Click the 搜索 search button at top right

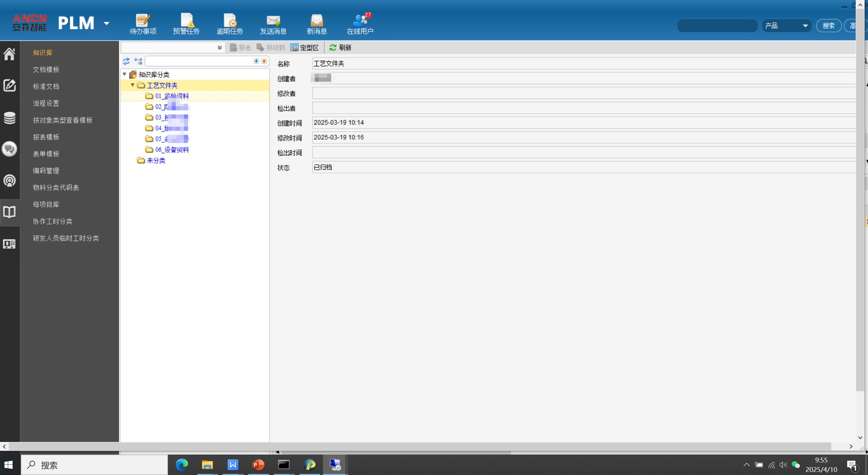coord(828,26)
